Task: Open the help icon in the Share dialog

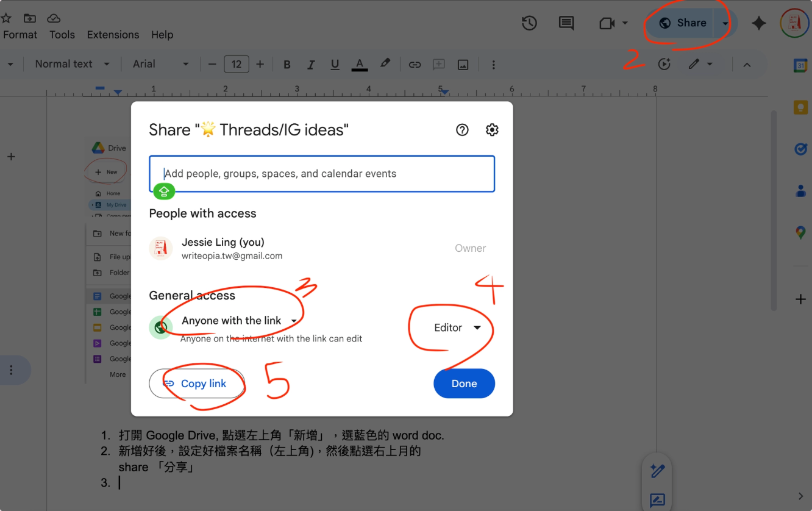Action: 463,130
